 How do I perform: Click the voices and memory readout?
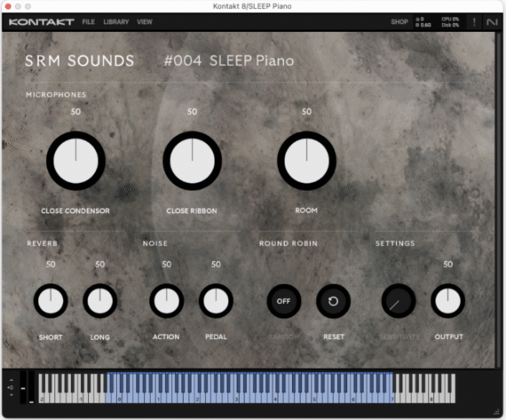click(423, 22)
